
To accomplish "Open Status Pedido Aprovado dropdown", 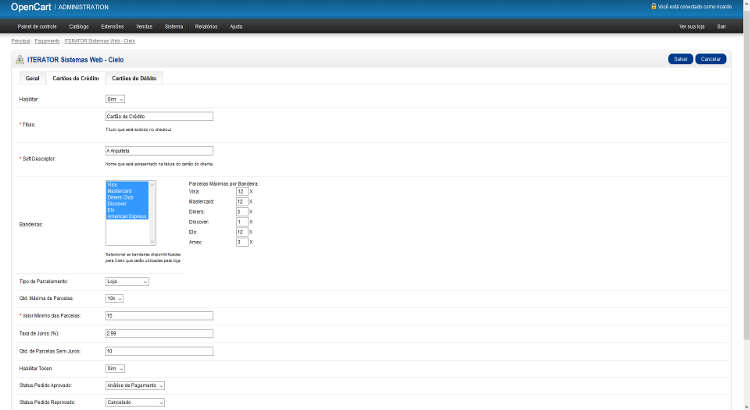I will pos(135,385).
